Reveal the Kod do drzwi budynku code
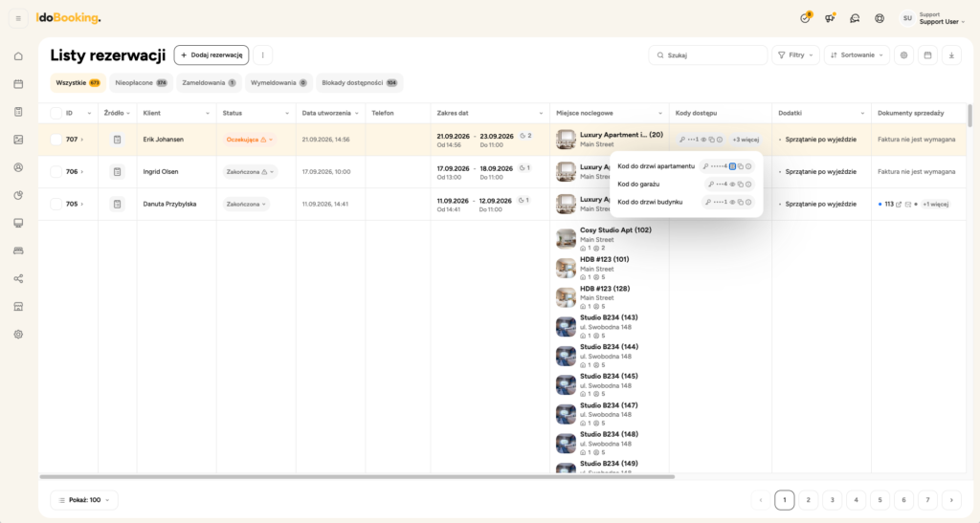980x523 pixels. 732,202
